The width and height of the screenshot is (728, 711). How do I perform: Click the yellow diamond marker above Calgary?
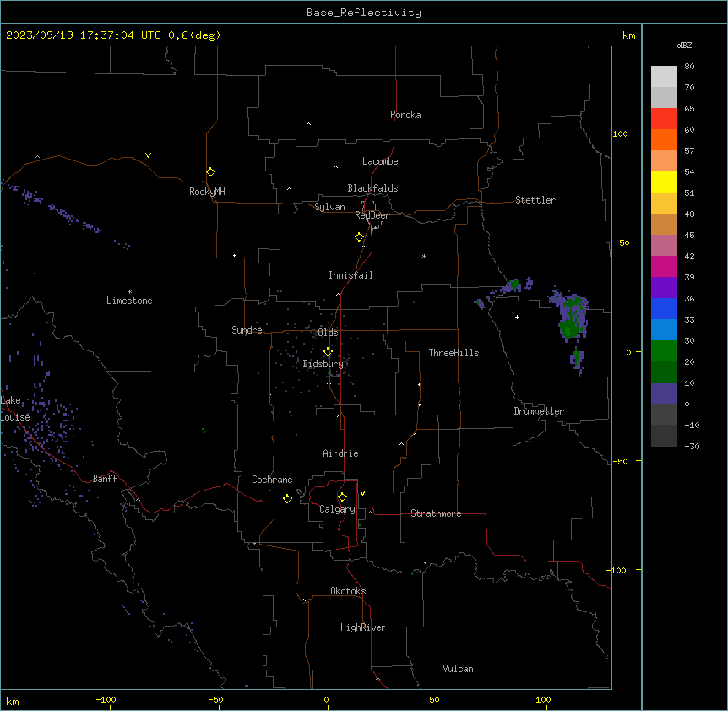pyautogui.click(x=342, y=497)
